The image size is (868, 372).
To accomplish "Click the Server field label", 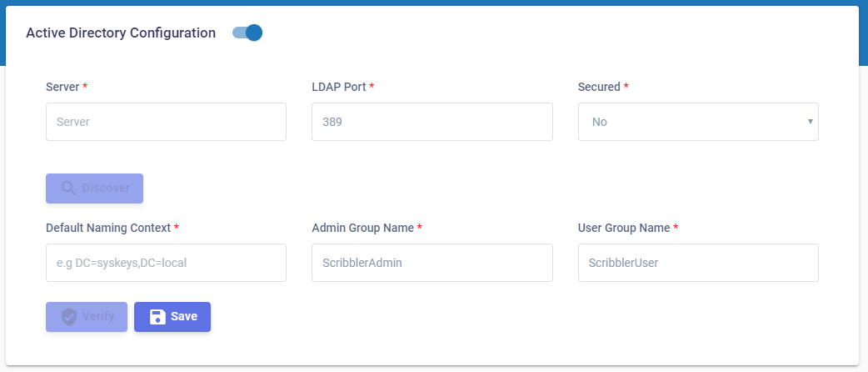I will 62,87.
